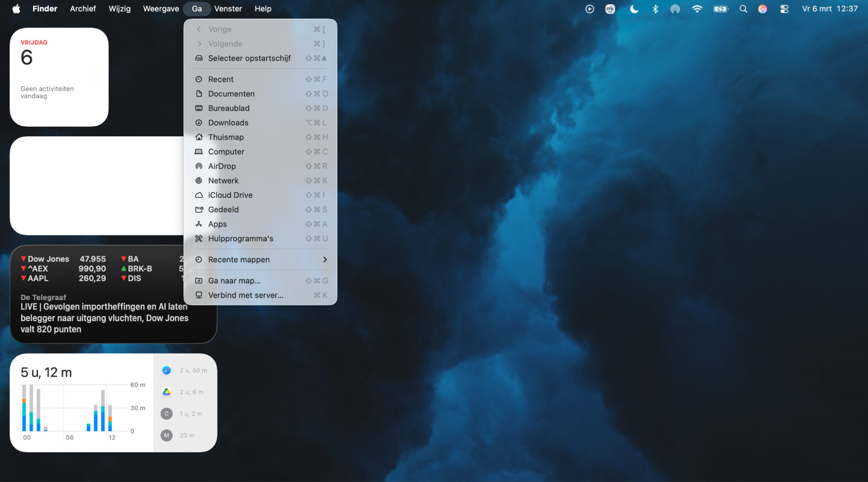Click the Wi-Fi status icon
Image resolution: width=868 pixels, height=482 pixels.
pos(697,9)
